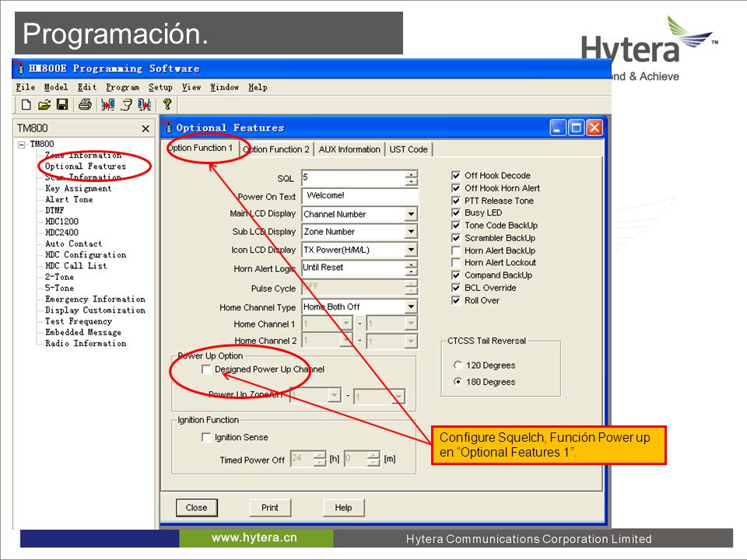
Task: Toggle Scrambler BackUp checkbox
Action: (x=456, y=238)
